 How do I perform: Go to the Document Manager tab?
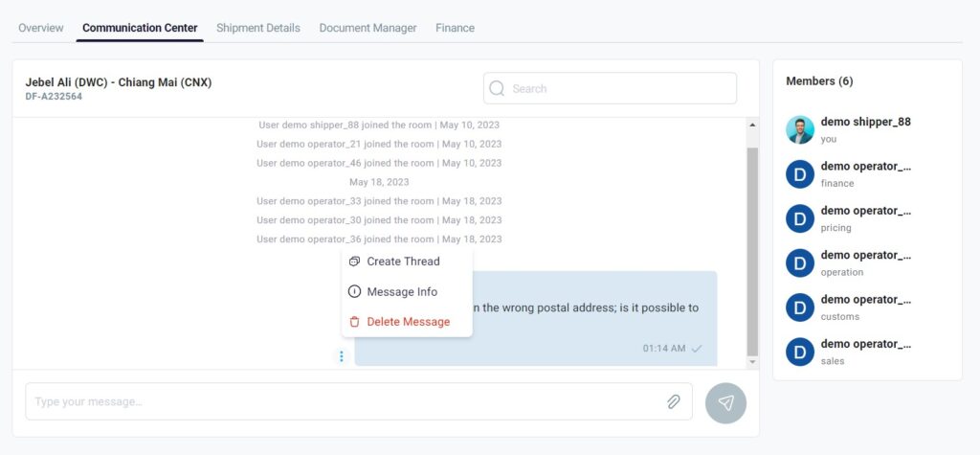(x=368, y=28)
